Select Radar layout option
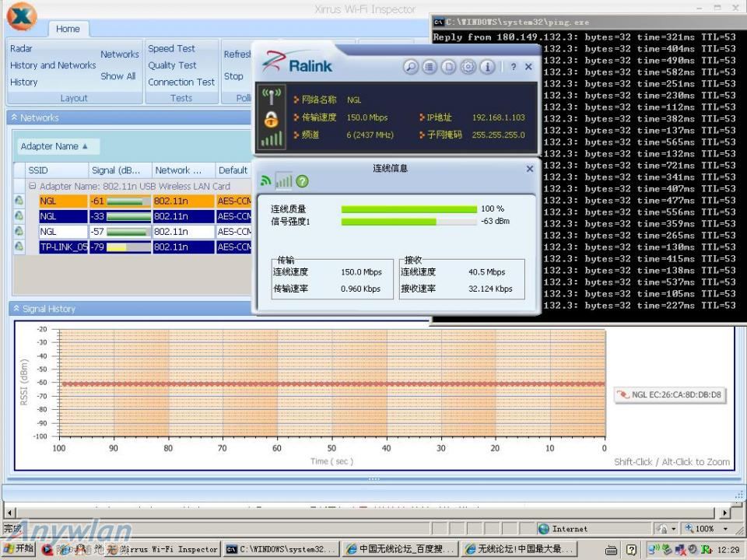The height and width of the screenshot is (560, 747). coord(22,48)
